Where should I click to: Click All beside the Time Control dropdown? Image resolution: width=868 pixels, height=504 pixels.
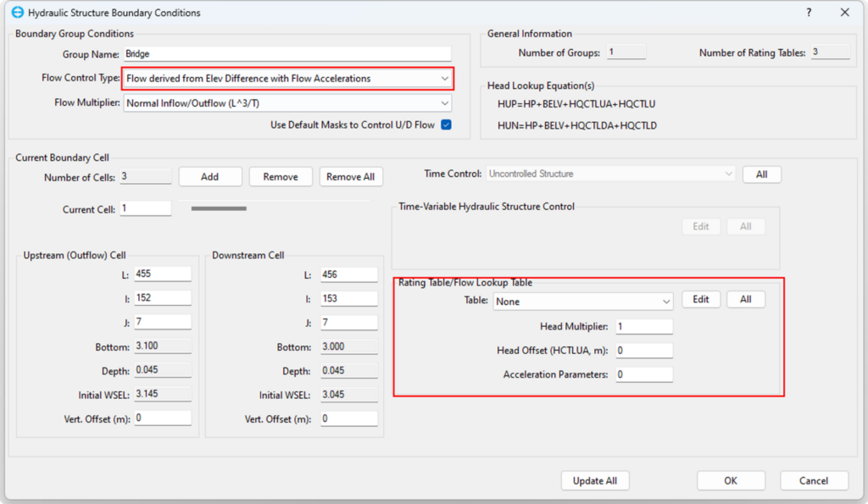click(x=761, y=174)
